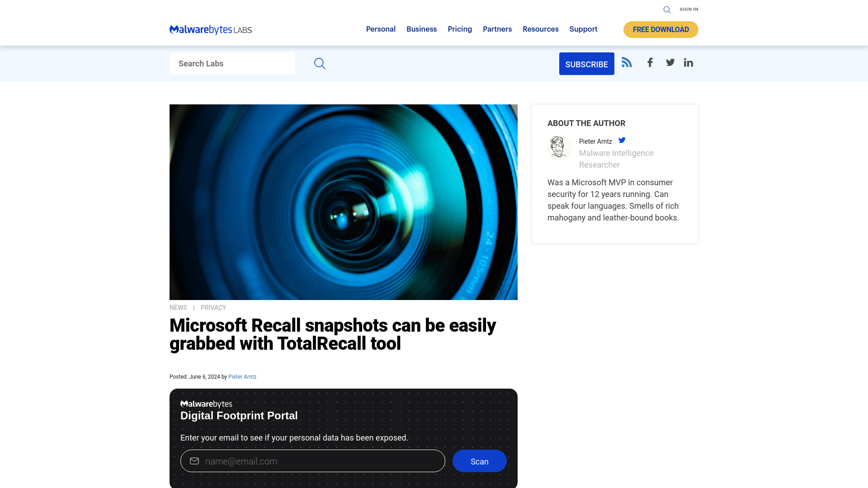The image size is (868, 488).
Task: Click the FREE DOWNLOAD button
Action: [x=660, y=29]
